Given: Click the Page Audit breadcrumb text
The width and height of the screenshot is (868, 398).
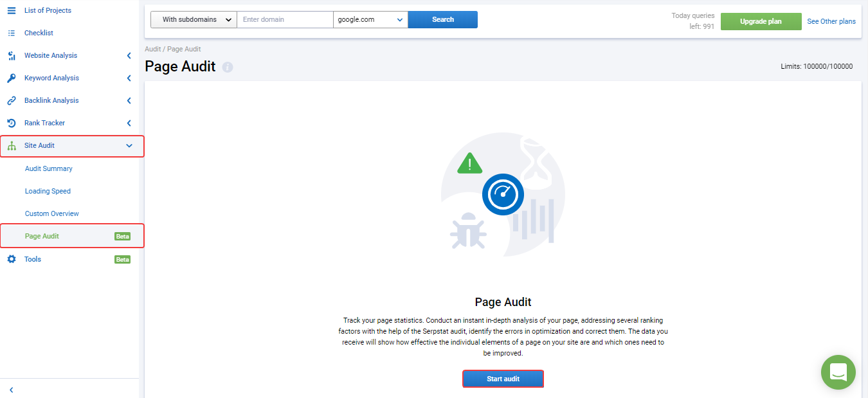Looking at the screenshot, I should click(x=184, y=49).
